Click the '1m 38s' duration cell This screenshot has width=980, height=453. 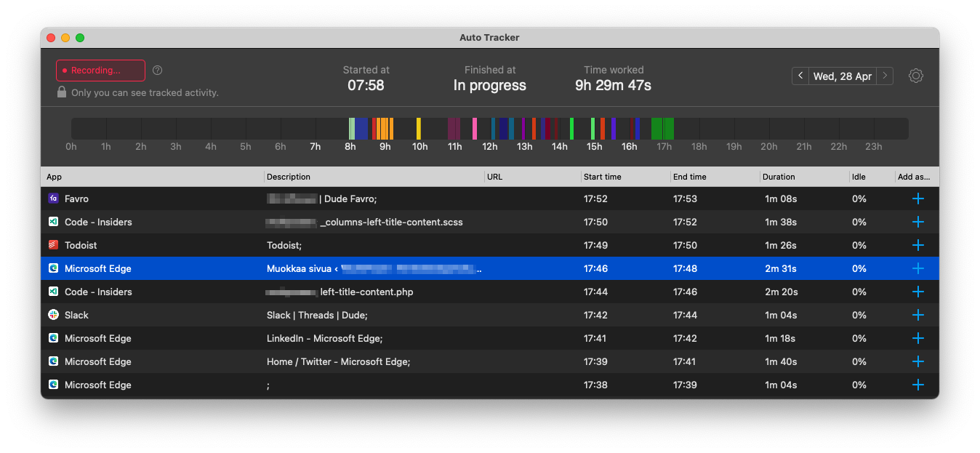tap(781, 222)
